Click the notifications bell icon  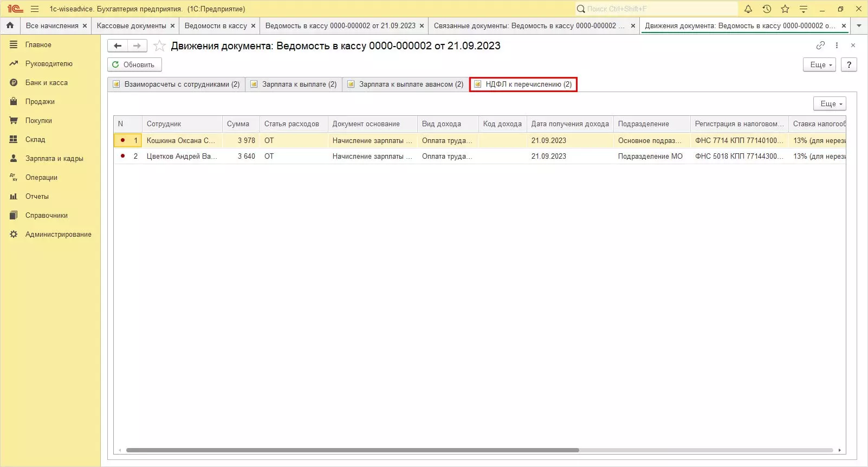pos(748,9)
